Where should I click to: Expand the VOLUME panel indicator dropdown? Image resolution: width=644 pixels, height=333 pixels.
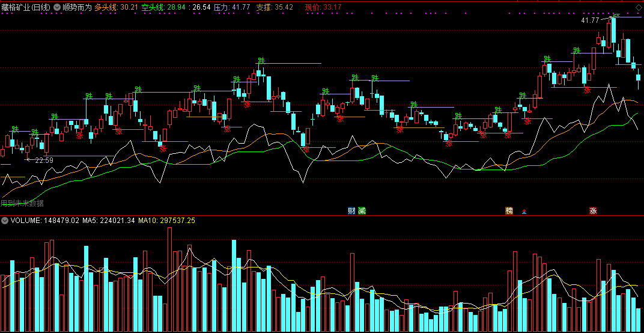click(5, 221)
